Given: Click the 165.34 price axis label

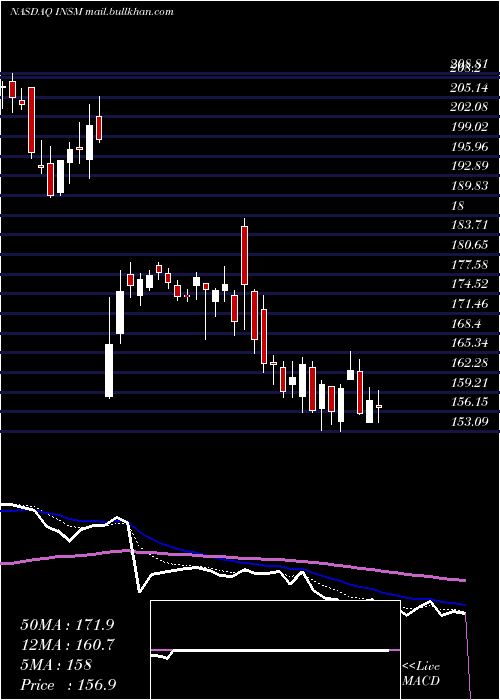Looking at the screenshot, I should pyautogui.click(x=469, y=343).
